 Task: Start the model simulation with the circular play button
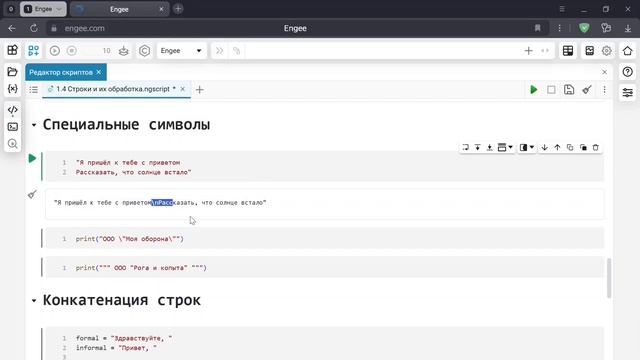(55, 51)
